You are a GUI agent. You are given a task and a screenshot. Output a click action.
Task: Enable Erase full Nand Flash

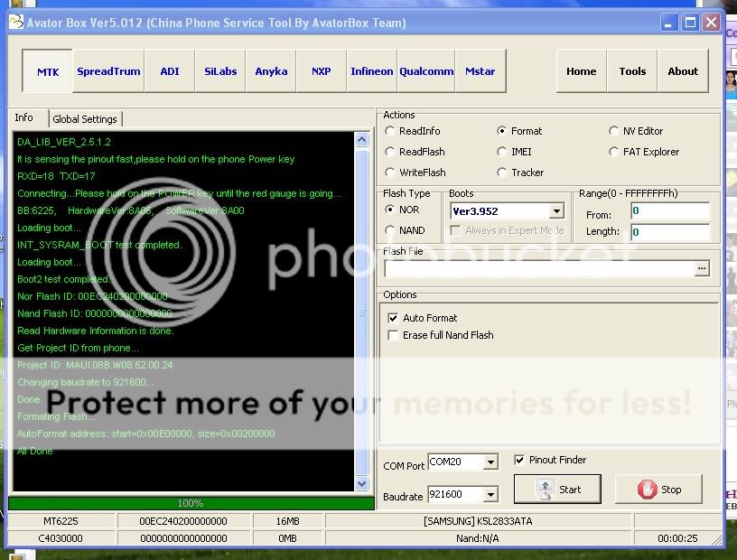(393, 335)
